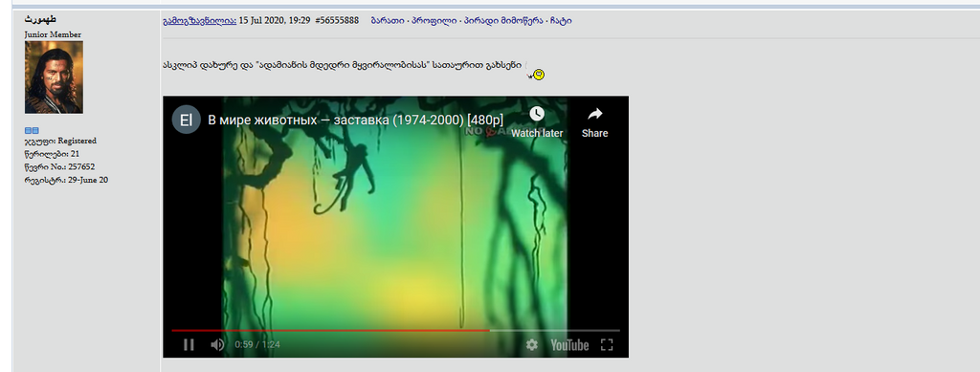Click post number #56555888
The height and width of the screenshot is (372, 980).
click(x=337, y=21)
